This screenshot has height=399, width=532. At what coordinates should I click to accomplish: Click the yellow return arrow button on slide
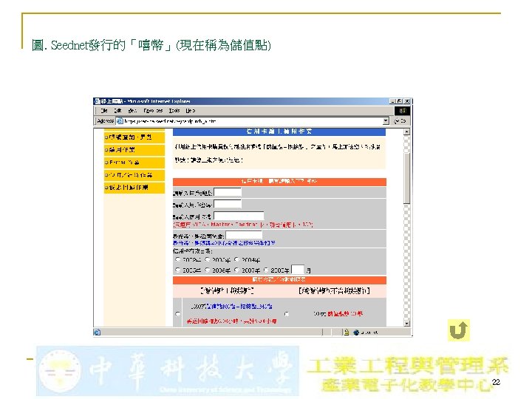(x=458, y=330)
